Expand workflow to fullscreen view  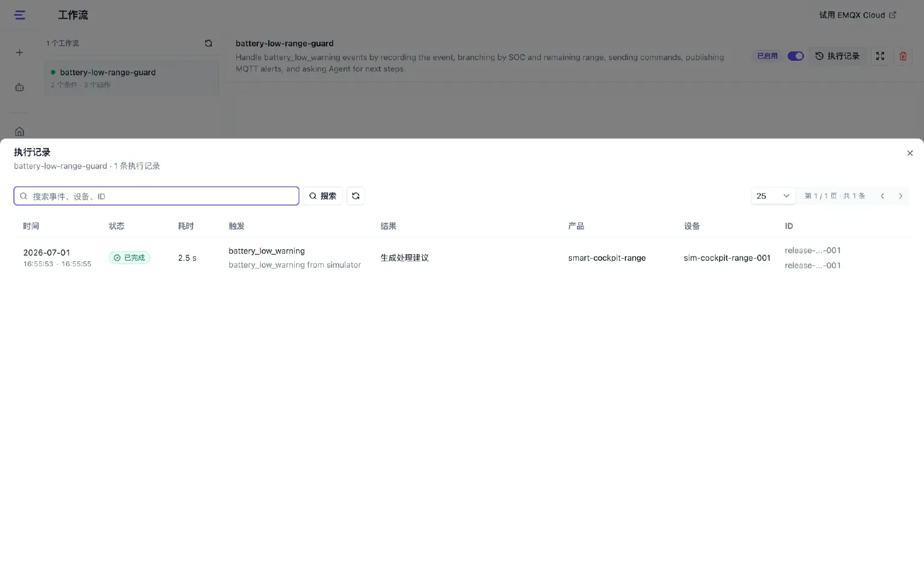[x=880, y=56]
